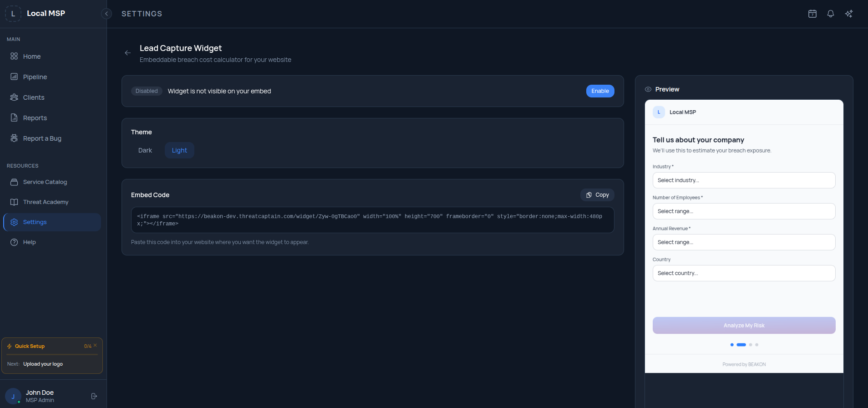Open the calendar icon in header
868x408 pixels.
(x=812, y=14)
